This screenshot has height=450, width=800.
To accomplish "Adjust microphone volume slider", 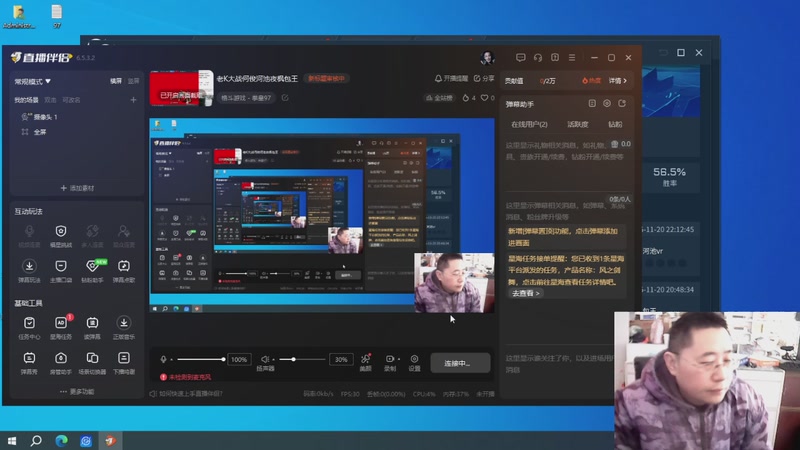I will pos(201,360).
